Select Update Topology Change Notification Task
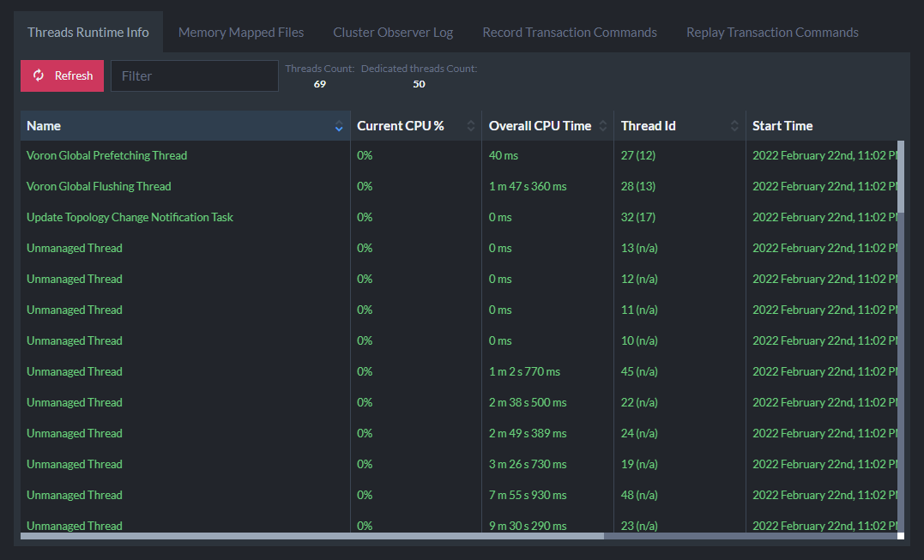Viewport: 924px width, 560px height. point(130,217)
